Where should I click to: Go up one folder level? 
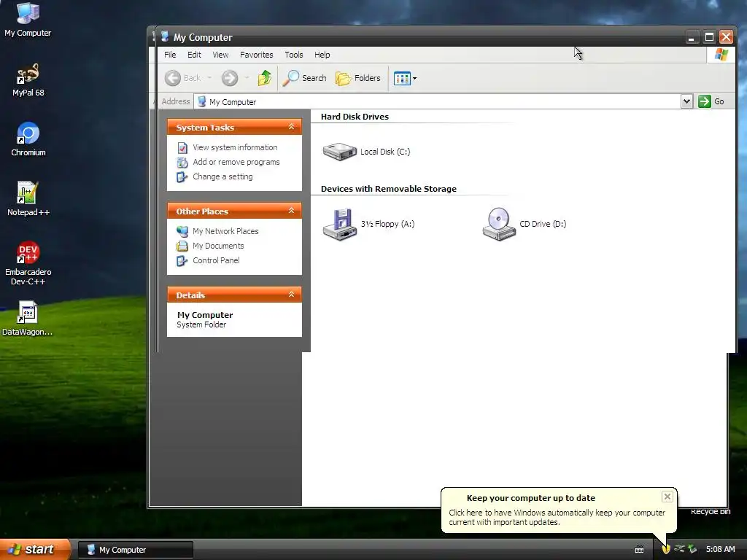265,78
